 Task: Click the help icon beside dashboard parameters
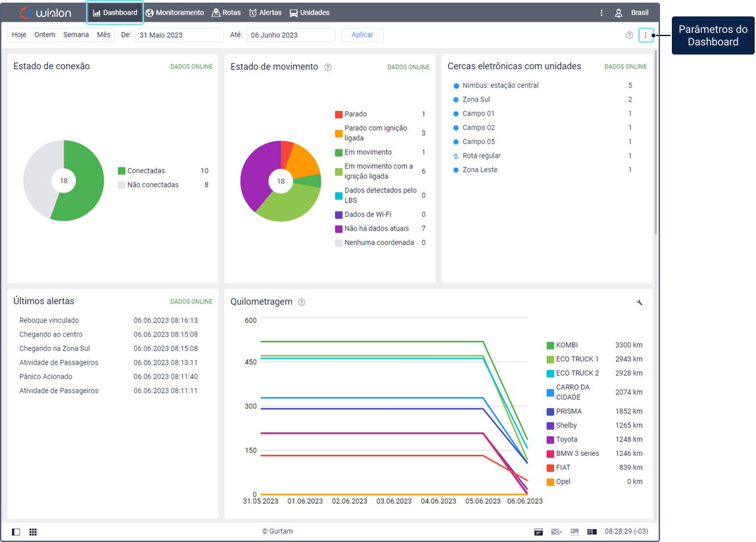point(629,35)
